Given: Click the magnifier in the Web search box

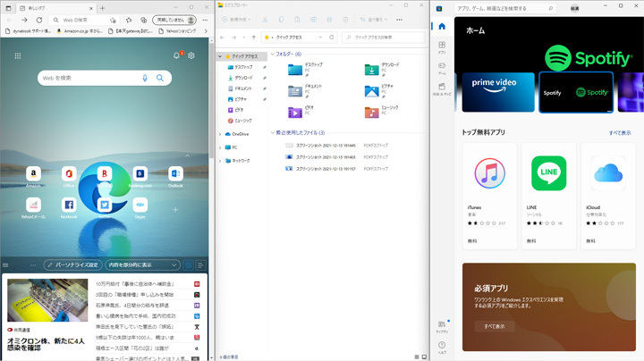Looking at the screenshot, I should click(160, 78).
